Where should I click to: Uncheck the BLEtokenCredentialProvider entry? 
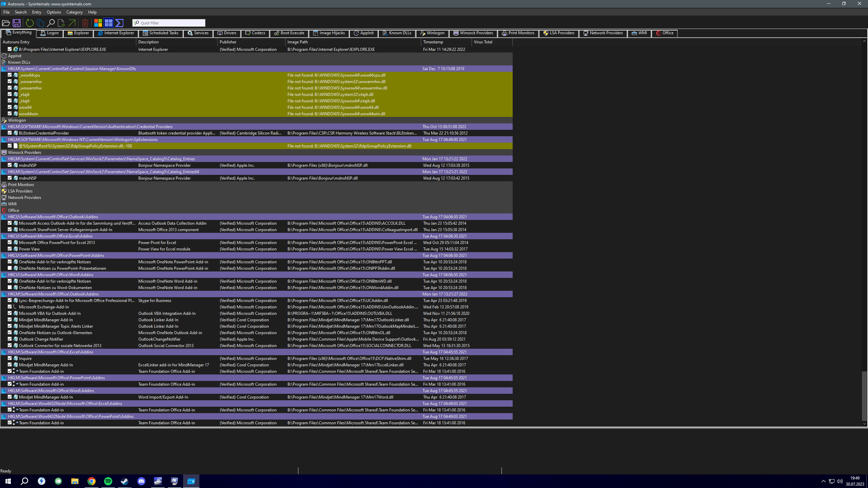point(10,133)
